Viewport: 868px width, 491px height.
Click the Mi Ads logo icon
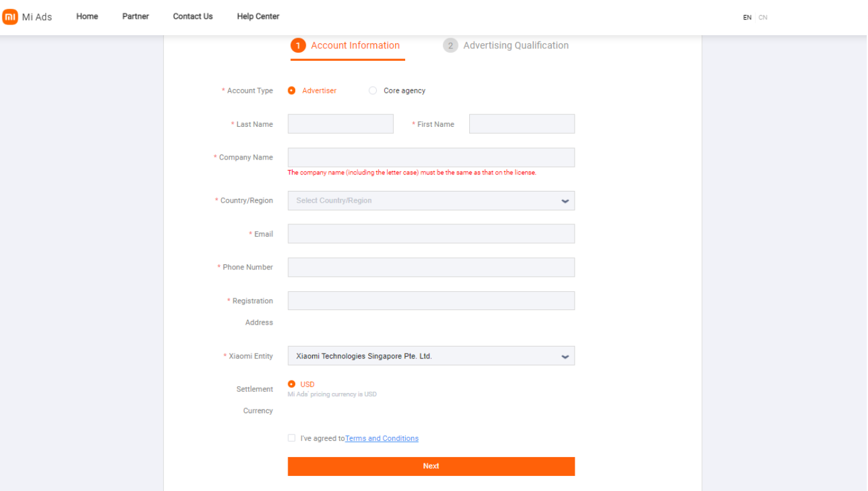(11, 17)
